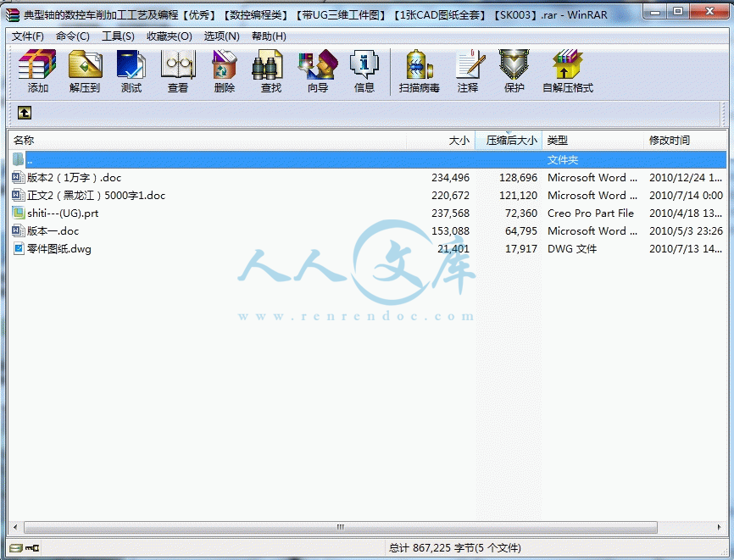The width and height of the screenshot is (734, 560).
Task: Click the part file icon of shiti---(UG).prt
Action: tap(19, 213)
